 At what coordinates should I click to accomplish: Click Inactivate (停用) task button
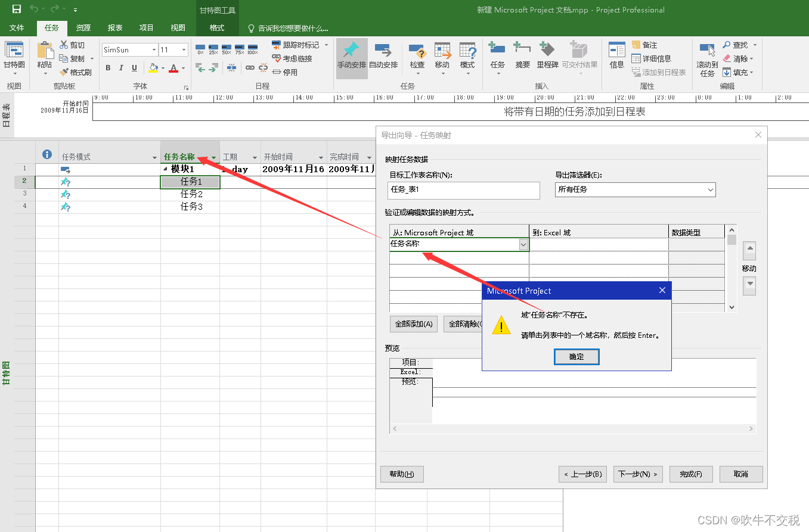click(285, 72)
